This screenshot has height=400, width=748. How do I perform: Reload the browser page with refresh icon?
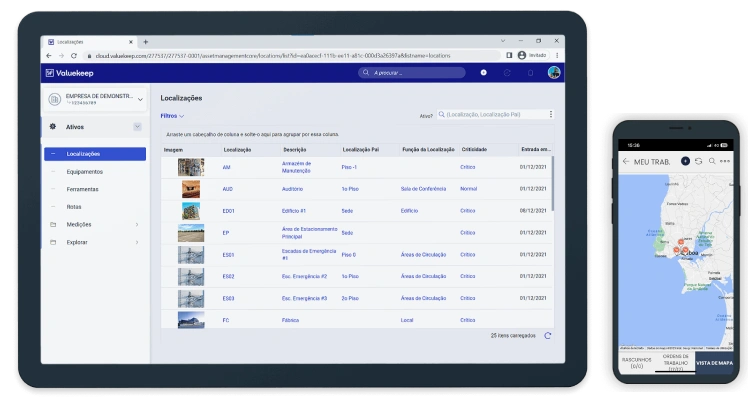pos(73,56)
